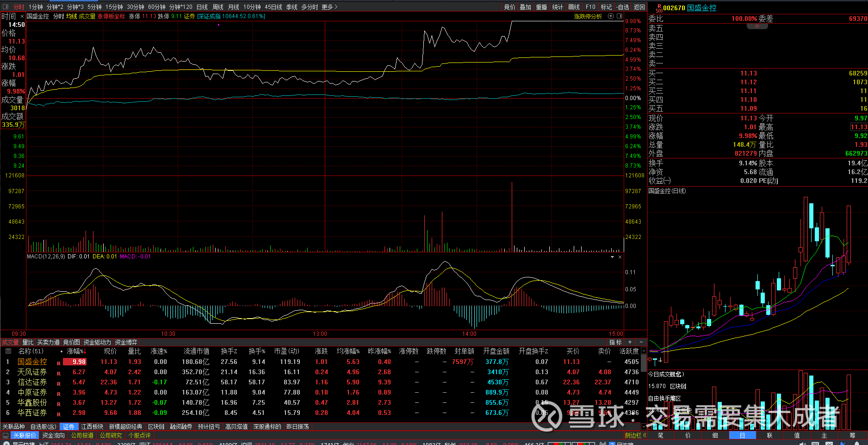
Task: Click the split-window icon at chart header right
Action: (620, 16)
